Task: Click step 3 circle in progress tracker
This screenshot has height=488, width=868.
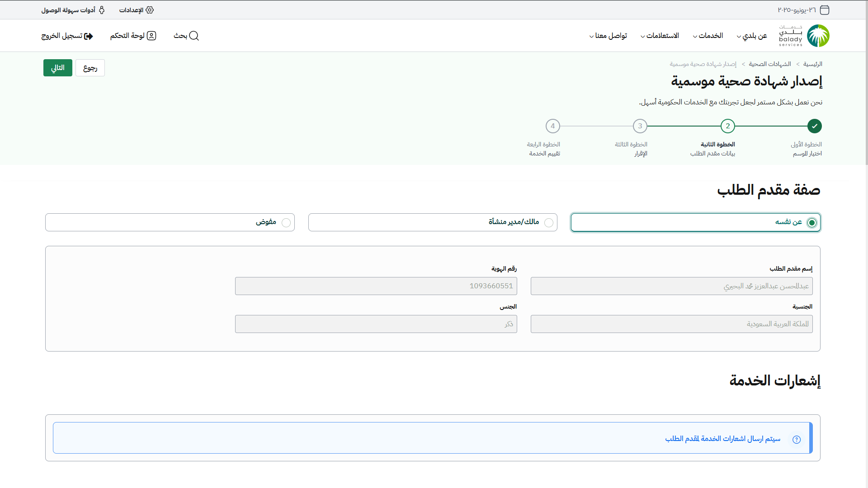Action: click(640, 126)
